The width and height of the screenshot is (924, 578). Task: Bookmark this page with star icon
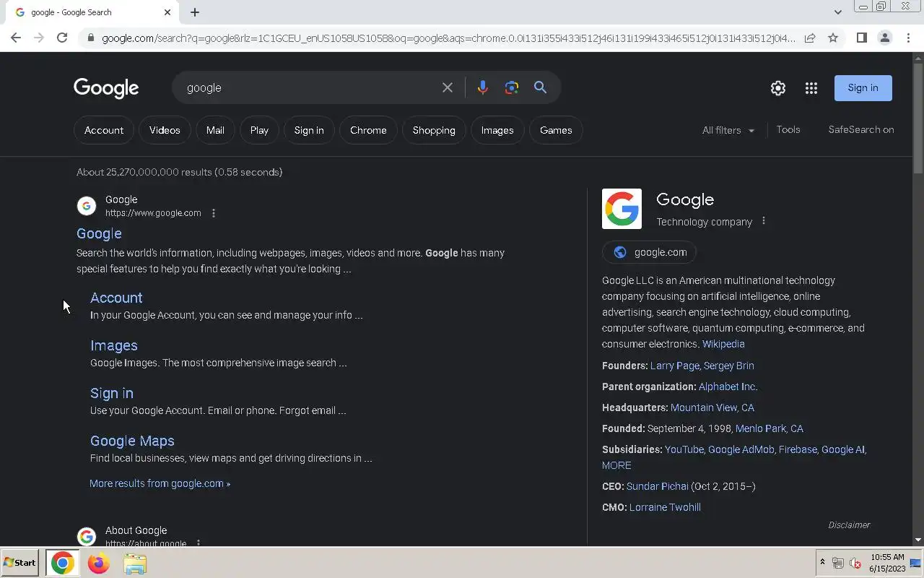(833, 38)
